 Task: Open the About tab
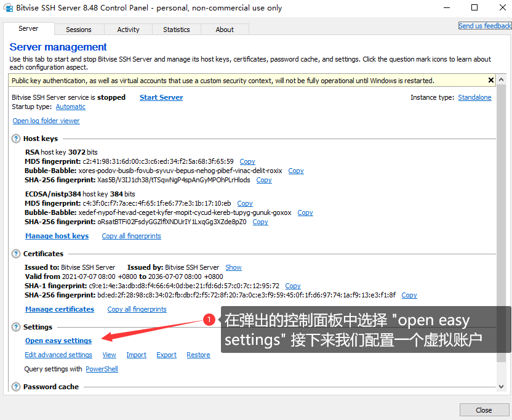pos(225,30)
